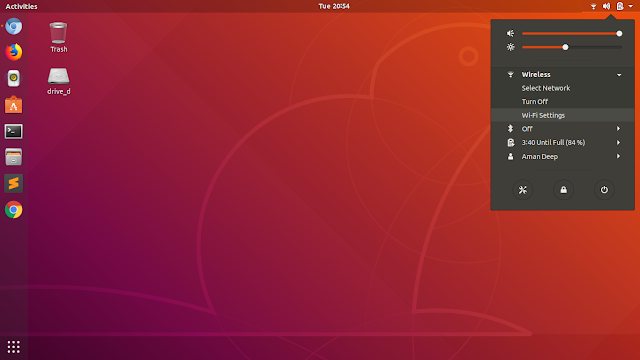The height and width of the screenshot is (360, 640).
Task: Click speaker icon beside volume slider
Action: click(511, 33)
